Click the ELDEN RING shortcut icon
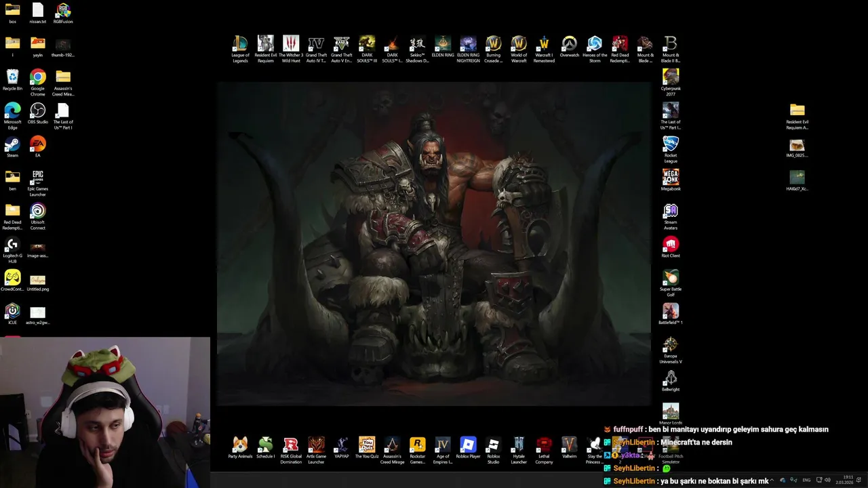 (443, 47)
